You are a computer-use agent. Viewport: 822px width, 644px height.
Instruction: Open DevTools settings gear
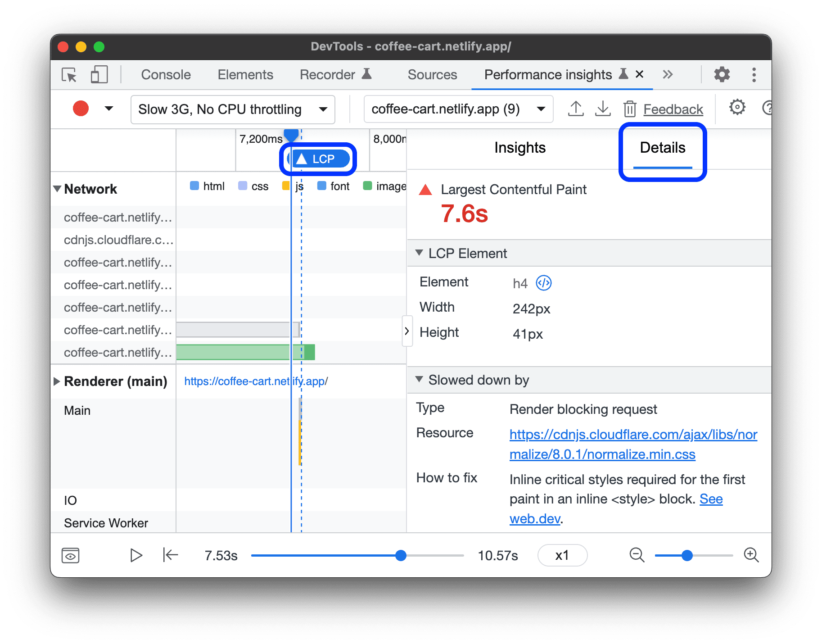[x=722, y=75]
